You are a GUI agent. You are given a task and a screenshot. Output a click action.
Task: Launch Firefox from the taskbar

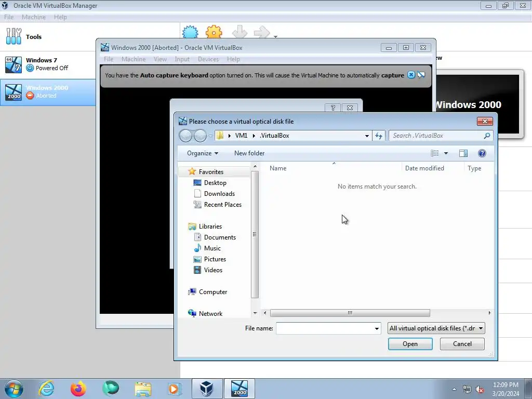click(x=78, y=389)
